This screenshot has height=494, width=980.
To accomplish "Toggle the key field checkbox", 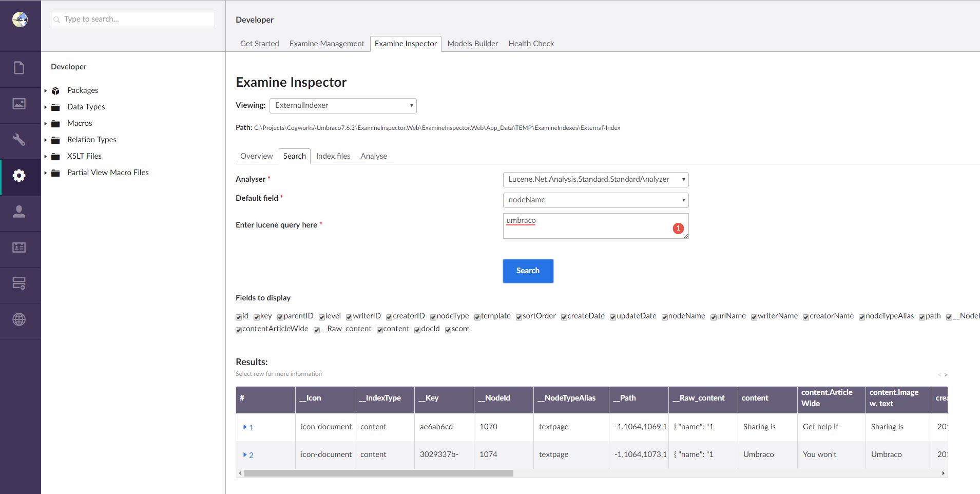I will (x=257, y=317).
